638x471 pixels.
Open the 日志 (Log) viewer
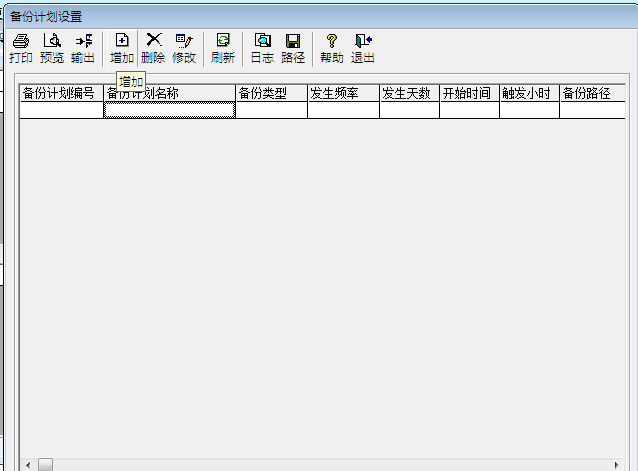click(x=262, y=48)
